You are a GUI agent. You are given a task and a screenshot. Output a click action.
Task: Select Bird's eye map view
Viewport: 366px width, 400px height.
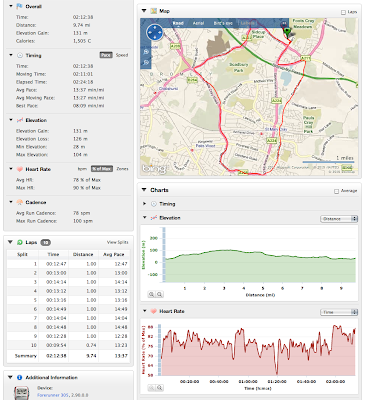(x=223, y=23)
